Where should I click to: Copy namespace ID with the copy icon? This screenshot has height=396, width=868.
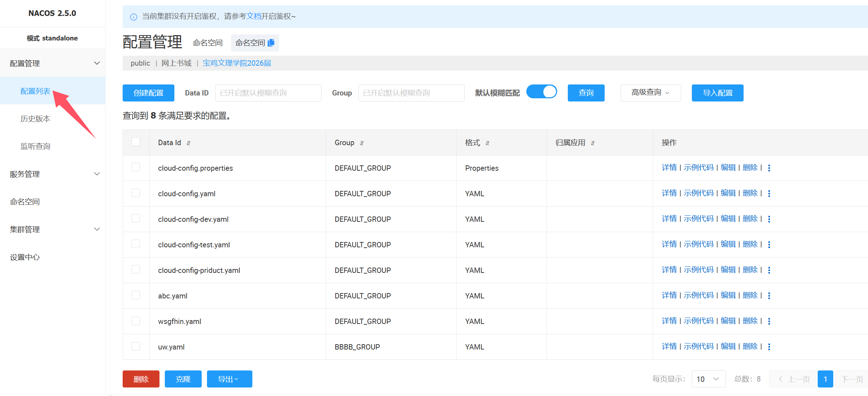[271, 43]
